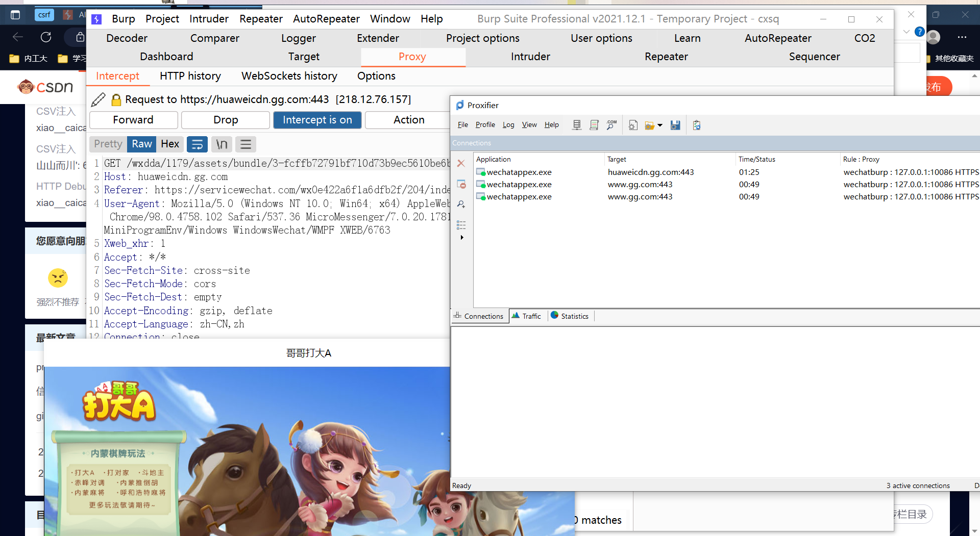This screenshot has width=980, height=536.
Task: Toggle Intercept is on button
Action: (x=317, y=120)
